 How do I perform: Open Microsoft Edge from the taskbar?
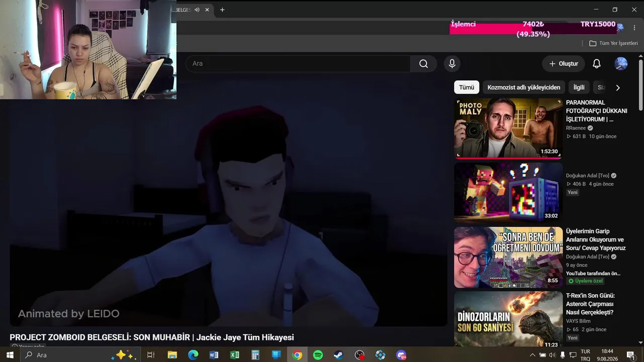coord(193,355)
